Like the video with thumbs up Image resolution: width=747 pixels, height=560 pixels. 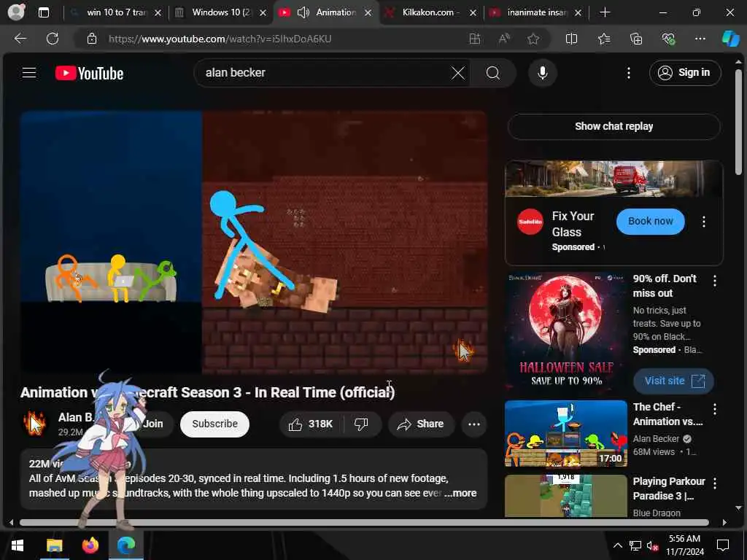(x=311, y=424)
